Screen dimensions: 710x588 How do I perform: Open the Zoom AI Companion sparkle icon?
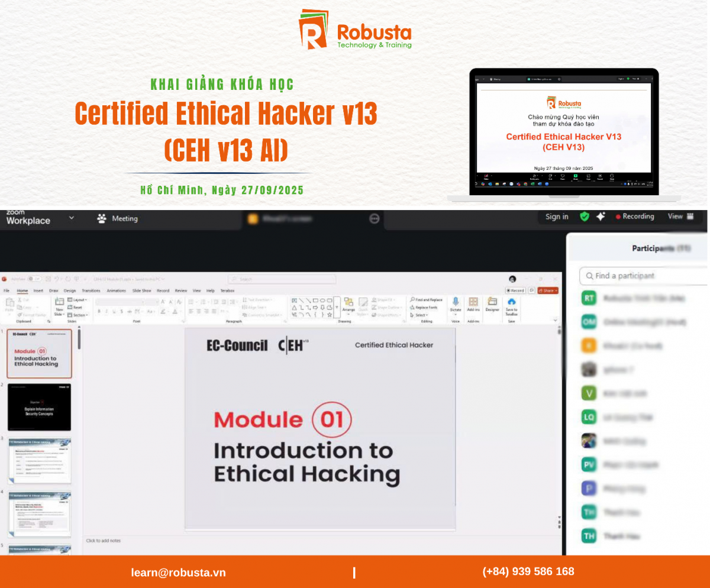tap(601, 217)
